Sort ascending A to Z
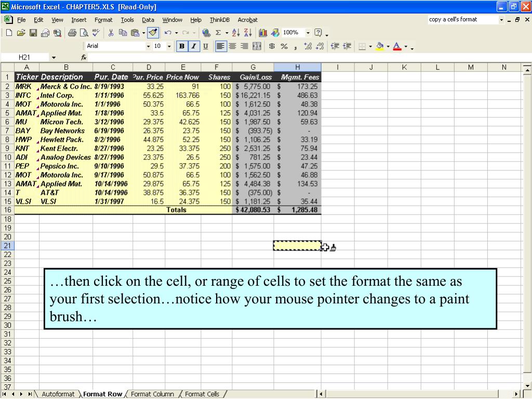Image resolution: width=532 pixels, height=399 pixels. tap(236, 33)
